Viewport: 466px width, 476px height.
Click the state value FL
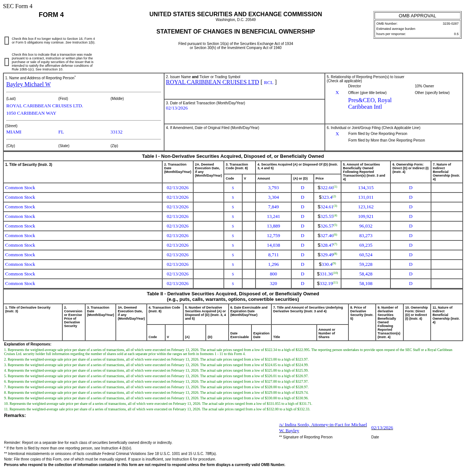61,132
